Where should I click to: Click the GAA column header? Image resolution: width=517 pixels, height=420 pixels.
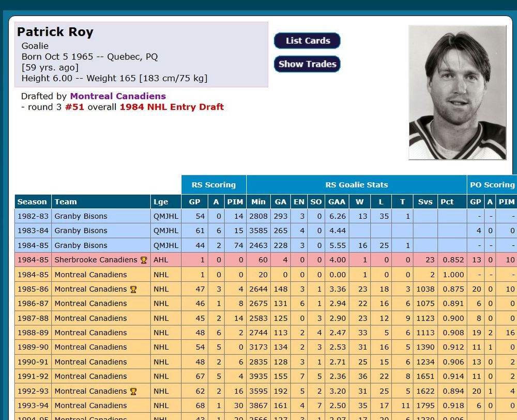pos(337,202)
